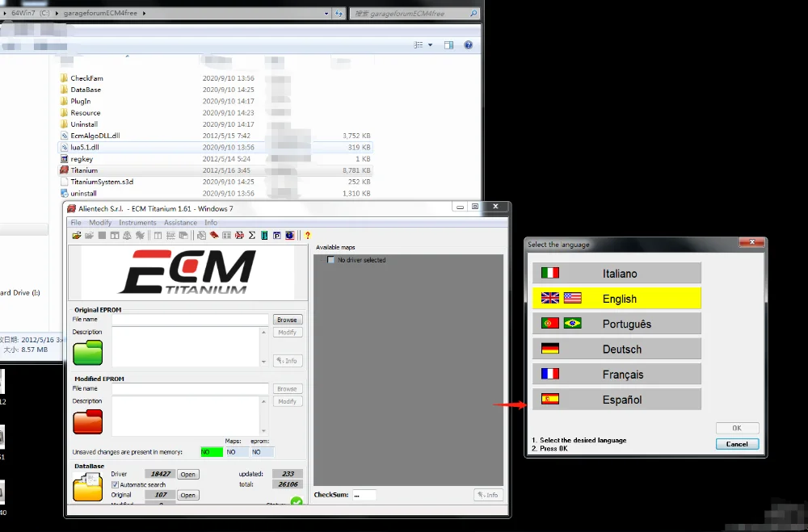
Task: Click the globe toolbar icon
Action: [x=289, y=236]
